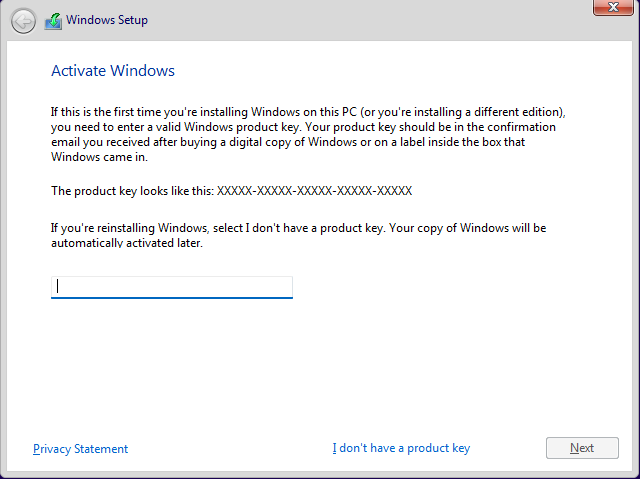Click the sample XXXXX-XXXXX product key text

click(314, 190)
